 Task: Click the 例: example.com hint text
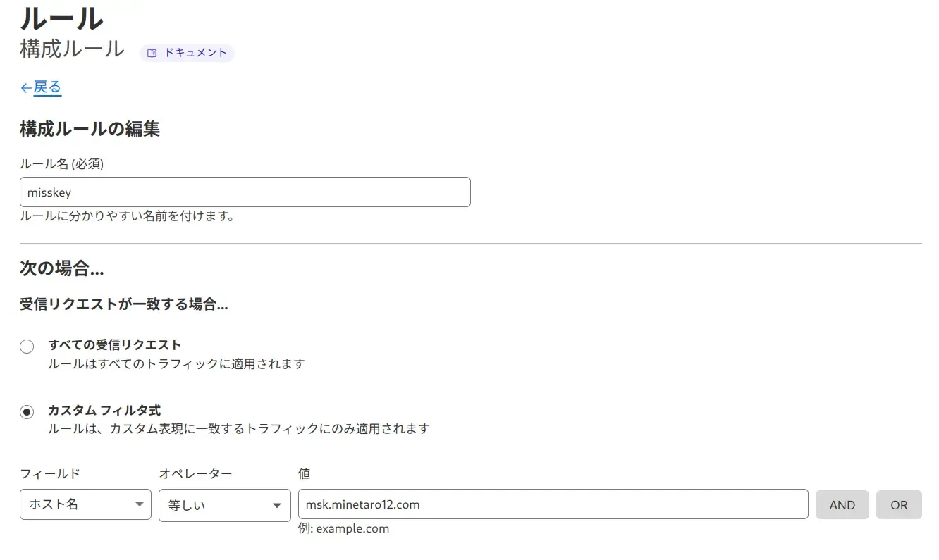coord(343,528)
